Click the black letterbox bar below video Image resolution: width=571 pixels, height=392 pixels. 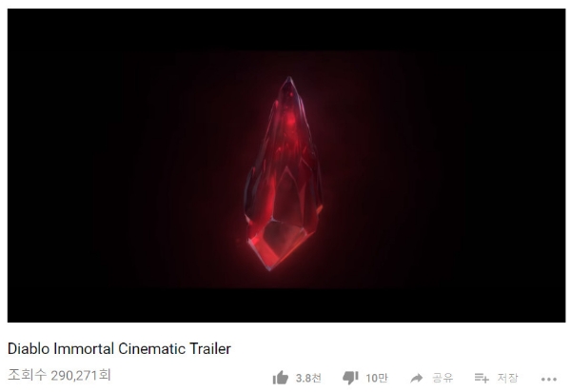(x=286, y=305)
